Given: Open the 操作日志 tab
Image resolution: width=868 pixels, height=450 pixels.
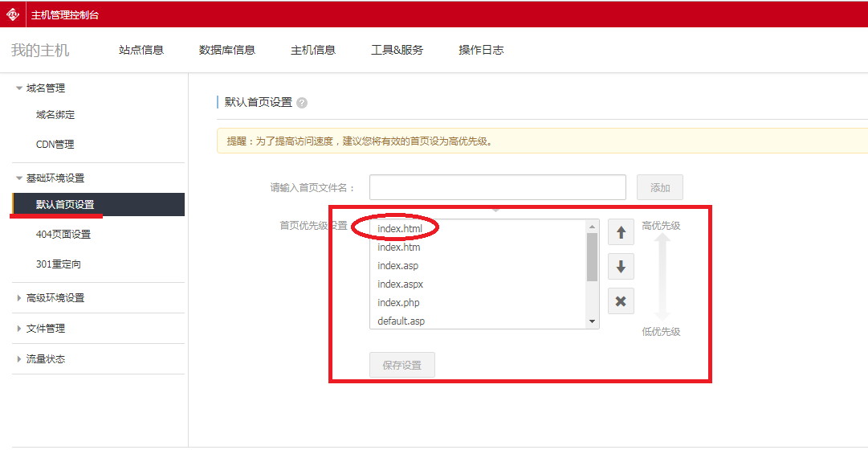Looking at the screenshot, I should pyautogui.click(x=481, y=50).
